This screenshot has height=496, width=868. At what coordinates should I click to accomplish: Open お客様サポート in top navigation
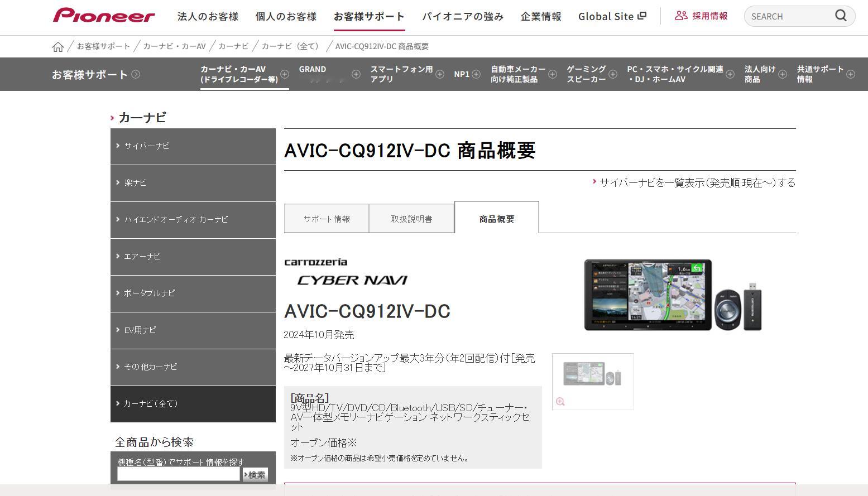(369, 16)
